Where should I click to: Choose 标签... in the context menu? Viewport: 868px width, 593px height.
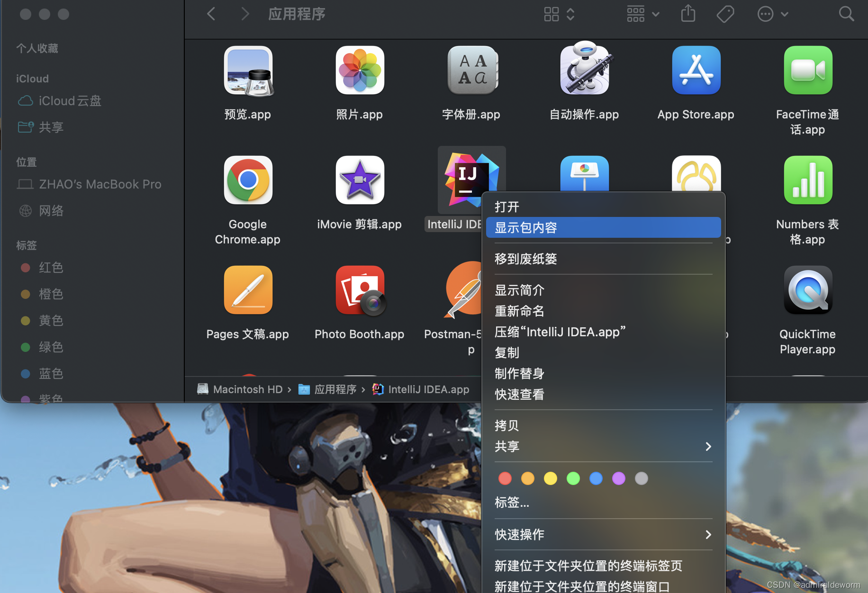click(x=603, y=502)
